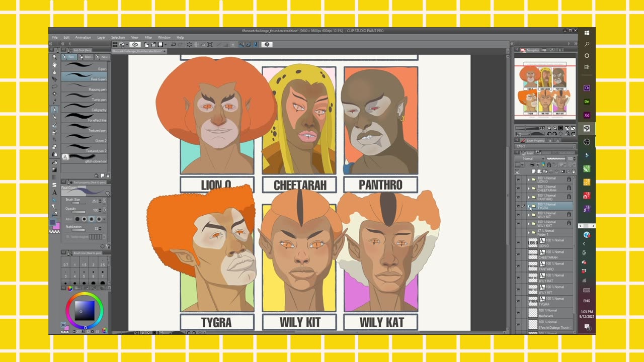Open Adobe Dimension taskbar icon

(587, 102)
